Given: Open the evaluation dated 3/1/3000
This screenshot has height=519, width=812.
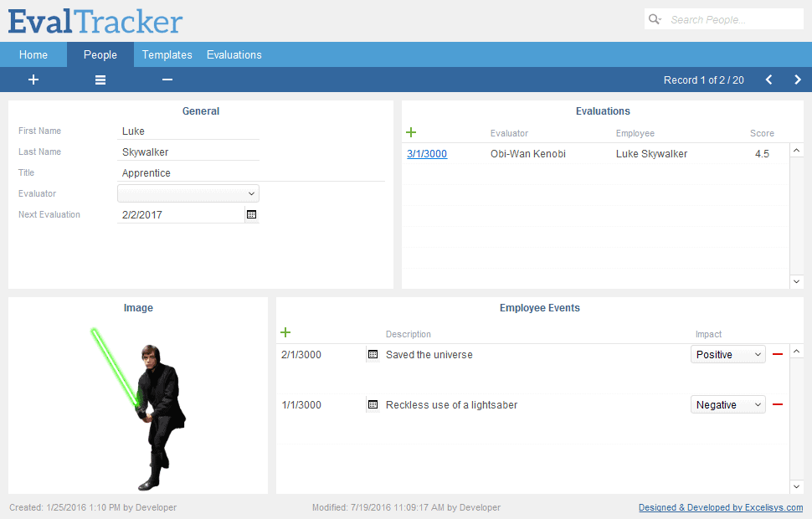Looking at the screenshot, I should click(x=426, y=154).
